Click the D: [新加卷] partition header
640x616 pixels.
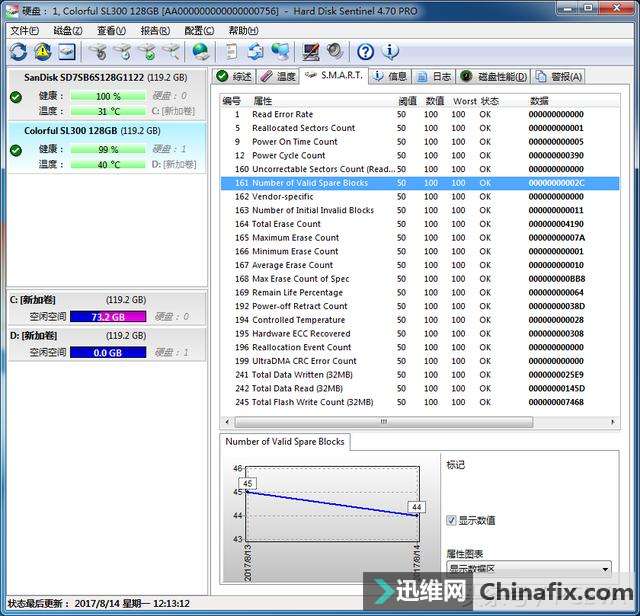(x=33, y=336)
